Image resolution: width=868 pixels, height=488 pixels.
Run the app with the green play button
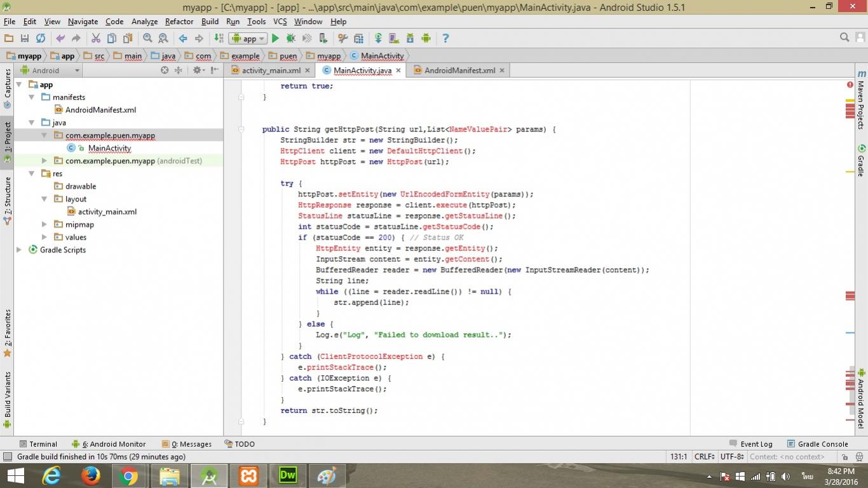point(275,38)
